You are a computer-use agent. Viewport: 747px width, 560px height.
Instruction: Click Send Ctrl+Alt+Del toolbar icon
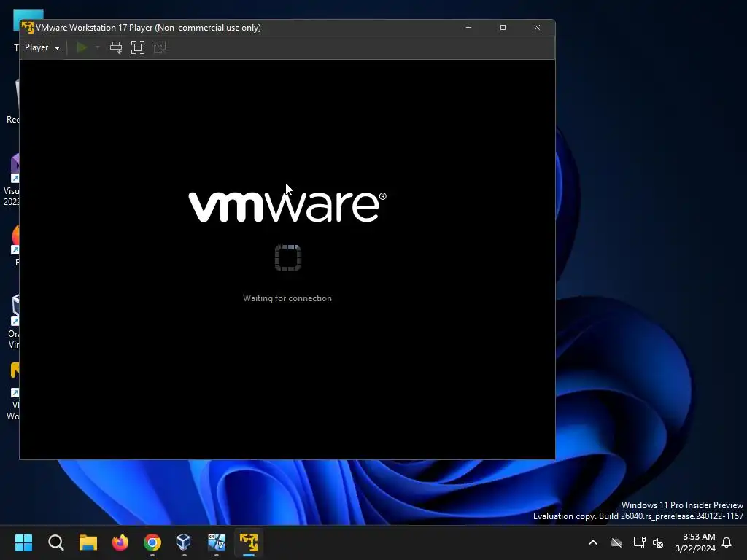point(116,47)
